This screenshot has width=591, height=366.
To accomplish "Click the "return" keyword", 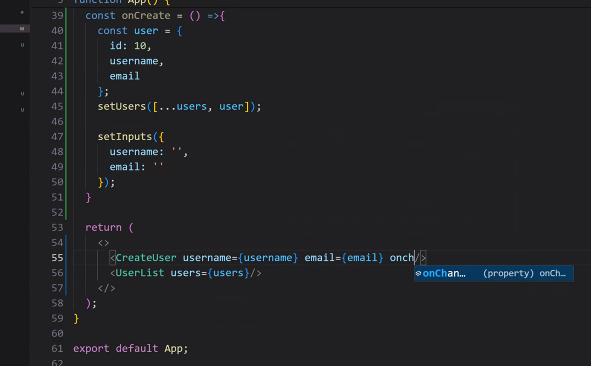I will 103,228.
